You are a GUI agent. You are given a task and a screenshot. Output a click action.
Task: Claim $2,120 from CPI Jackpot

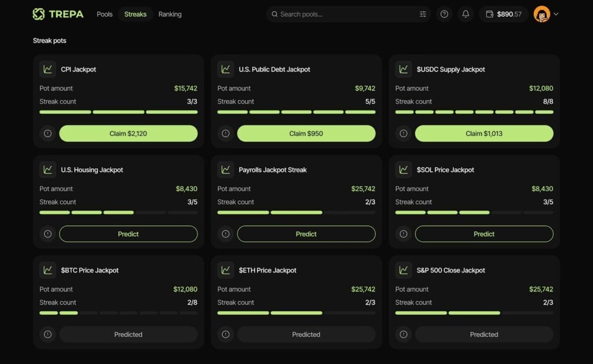click(128, 134)
